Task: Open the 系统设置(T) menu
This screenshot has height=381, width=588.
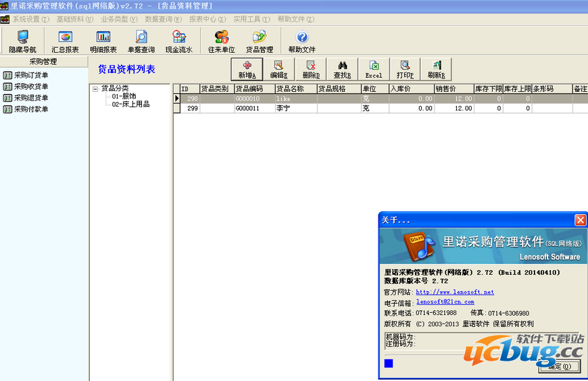Action: point(30,19)
